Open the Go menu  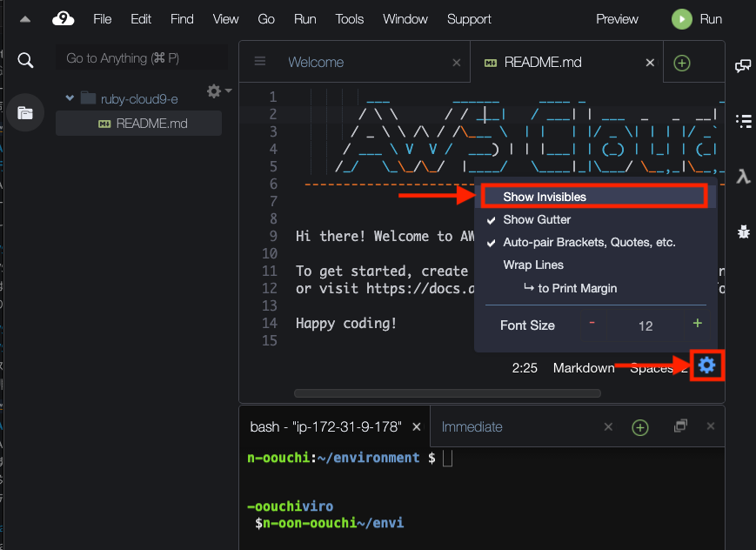coord(266,19)
